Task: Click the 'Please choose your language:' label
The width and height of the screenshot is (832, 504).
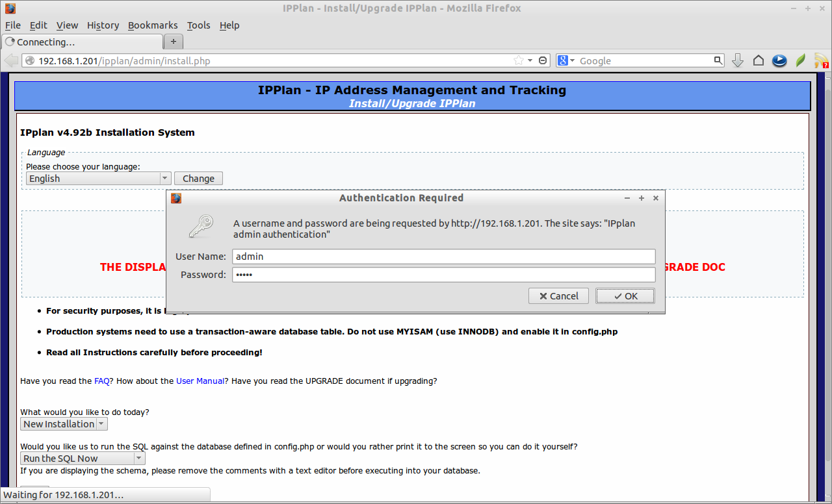Action: tap(83, 167)
